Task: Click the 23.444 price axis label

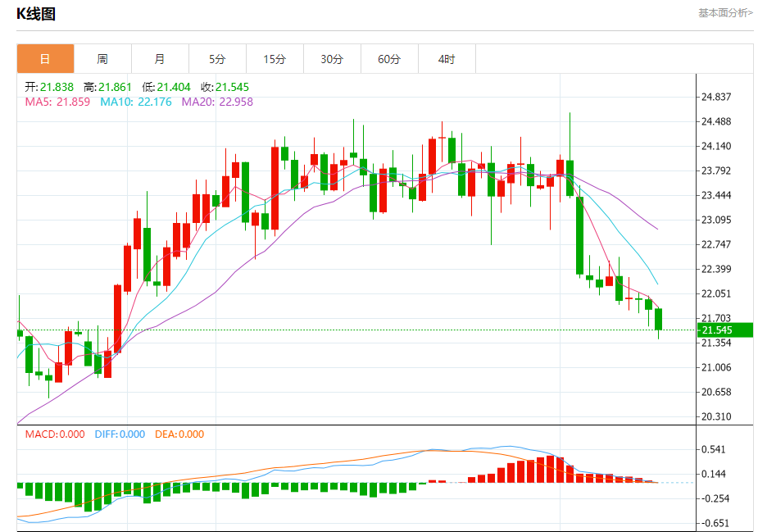Action: point(716,195)
